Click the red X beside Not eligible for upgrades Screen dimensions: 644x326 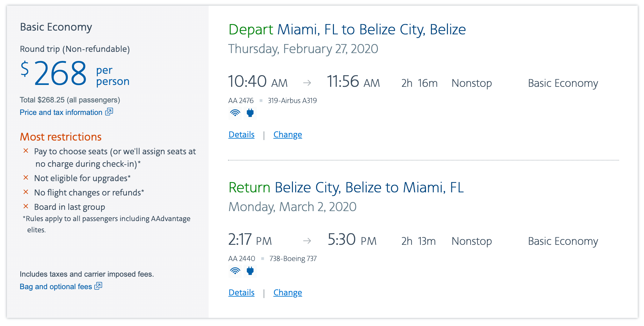(26, 178)
